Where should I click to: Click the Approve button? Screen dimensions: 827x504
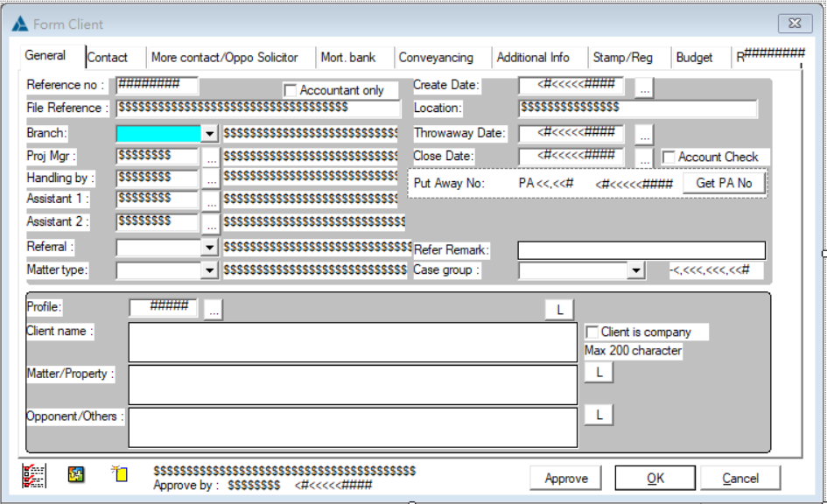pyautogui.click(x=564, y=478)
